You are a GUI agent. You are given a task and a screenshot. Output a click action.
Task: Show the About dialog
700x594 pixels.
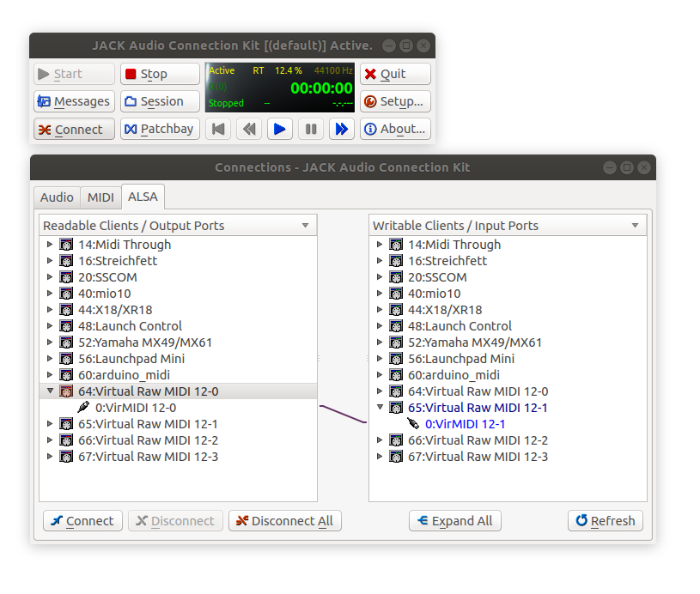[395, 129]
